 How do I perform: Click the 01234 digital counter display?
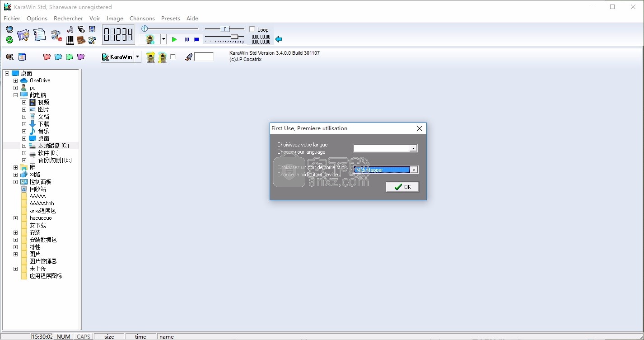click(118, 34)
